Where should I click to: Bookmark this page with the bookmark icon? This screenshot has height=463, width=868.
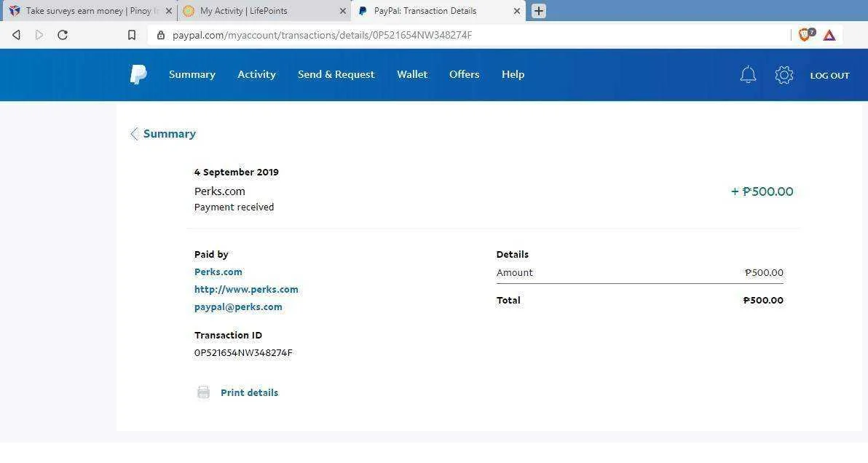pyautogui.click(x=132, y=35)
